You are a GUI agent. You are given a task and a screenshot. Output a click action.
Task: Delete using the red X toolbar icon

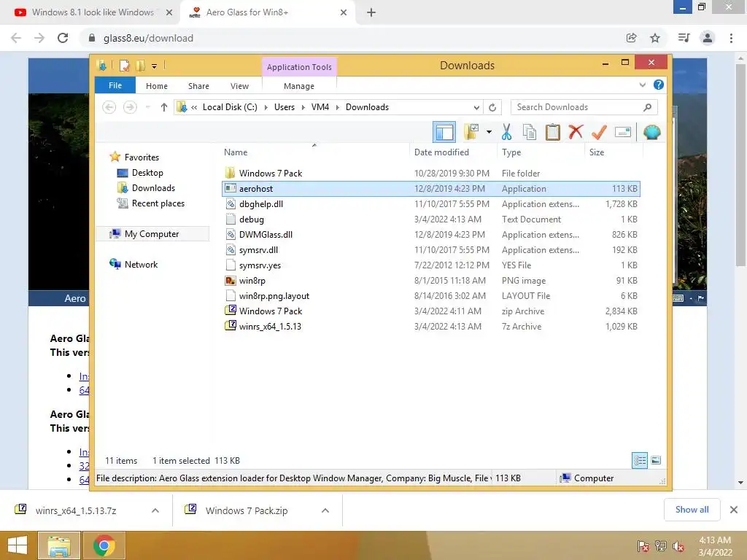point(576,132)
